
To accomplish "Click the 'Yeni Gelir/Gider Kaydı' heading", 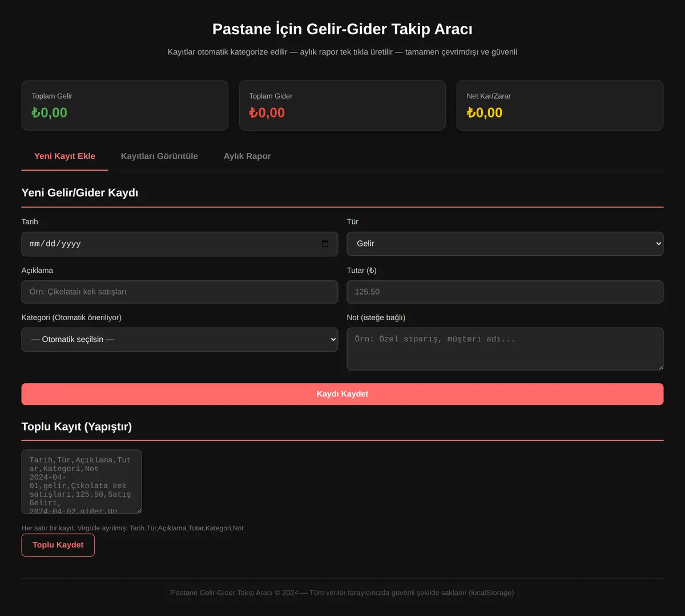I will pyautogui.click(x=80, y=192).
